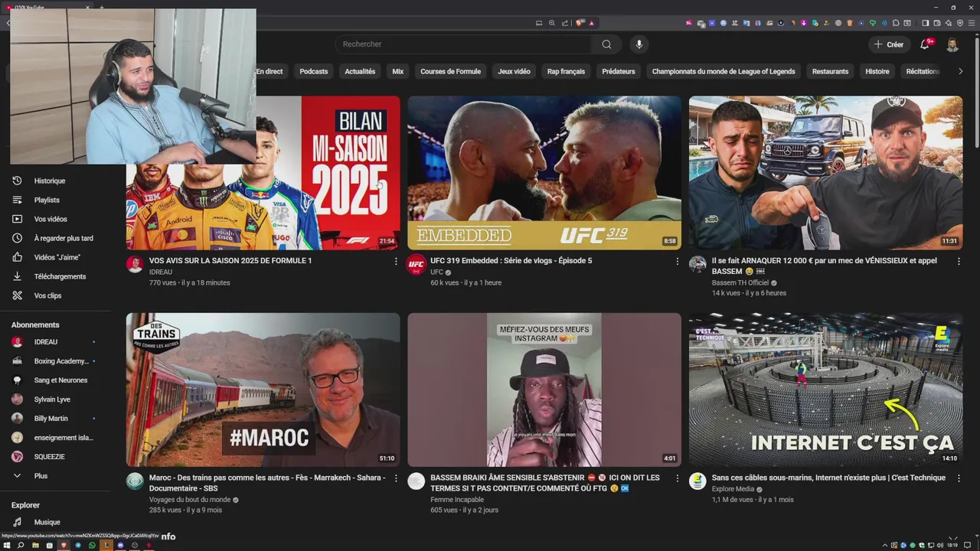Open the UFC 319 Embedded thumbnail
Screen dimensions: 980x551
[544, 172]
